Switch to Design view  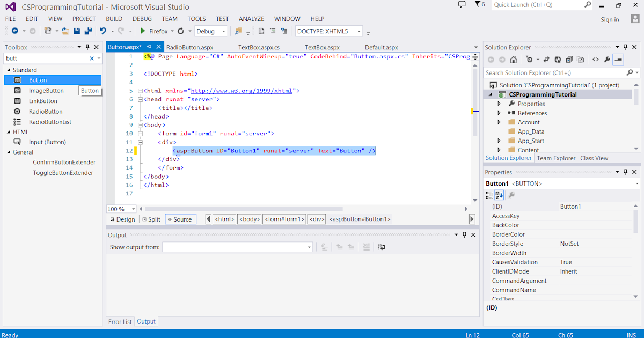(122, 219)
